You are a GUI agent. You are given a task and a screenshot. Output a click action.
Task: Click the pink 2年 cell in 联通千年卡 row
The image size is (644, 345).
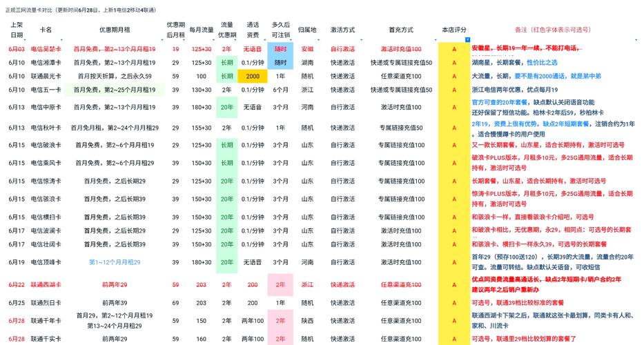(280, 321)
